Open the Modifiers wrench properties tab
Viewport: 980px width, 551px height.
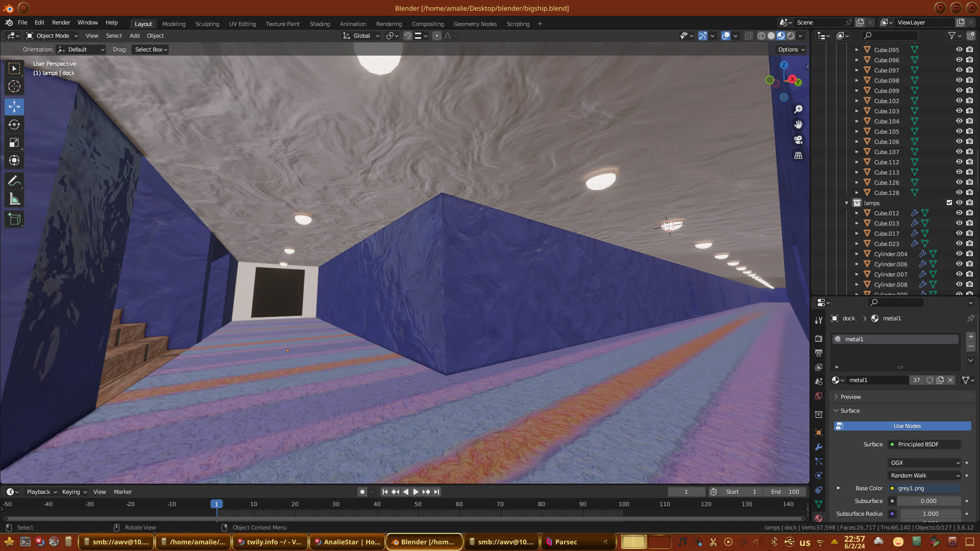click(819, 447)
